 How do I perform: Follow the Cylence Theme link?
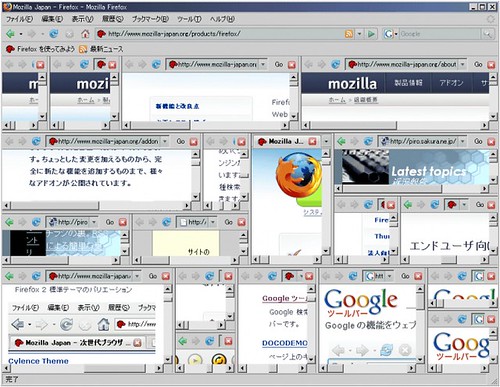click(38, 361)
